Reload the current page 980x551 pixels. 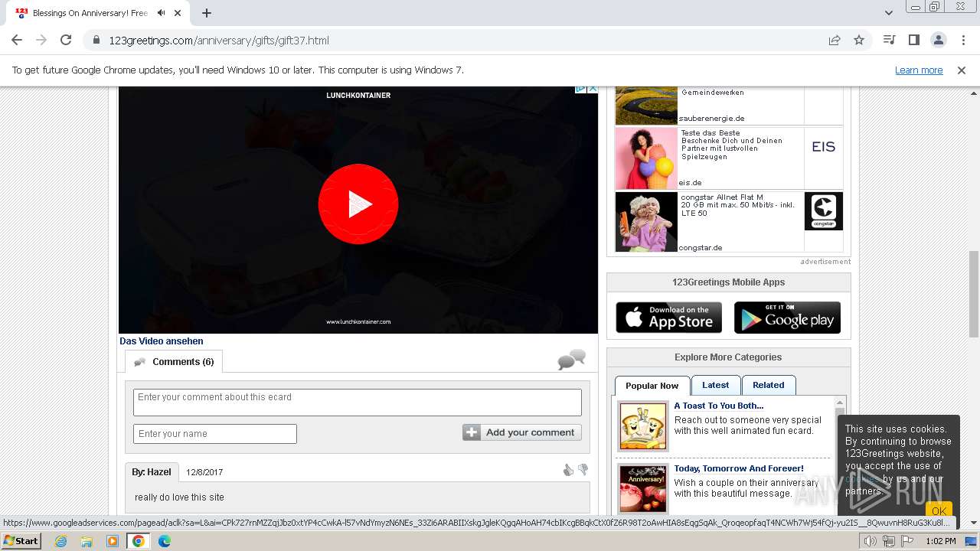point(66,40)
